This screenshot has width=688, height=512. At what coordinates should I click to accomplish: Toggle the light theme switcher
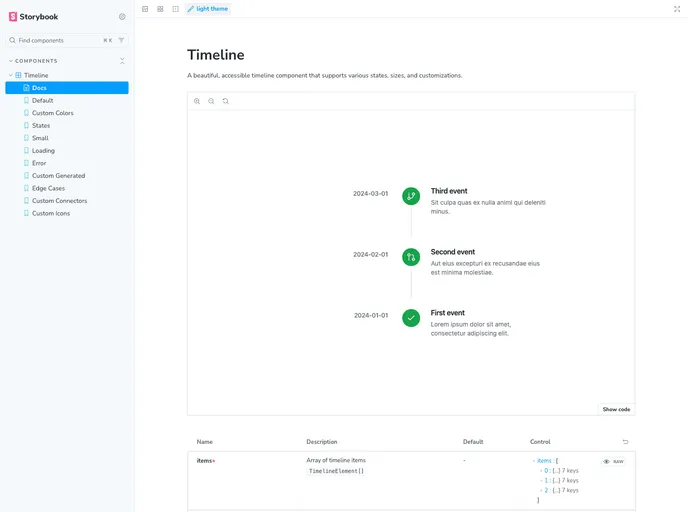(207, 8)
